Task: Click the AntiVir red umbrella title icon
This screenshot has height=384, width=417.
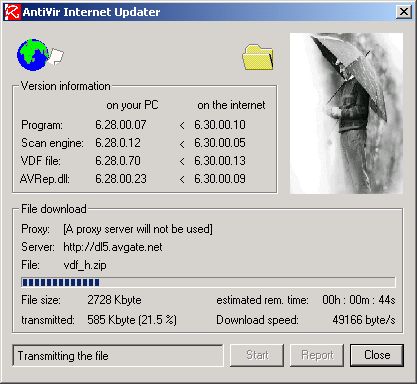Action: coord(13,12)
